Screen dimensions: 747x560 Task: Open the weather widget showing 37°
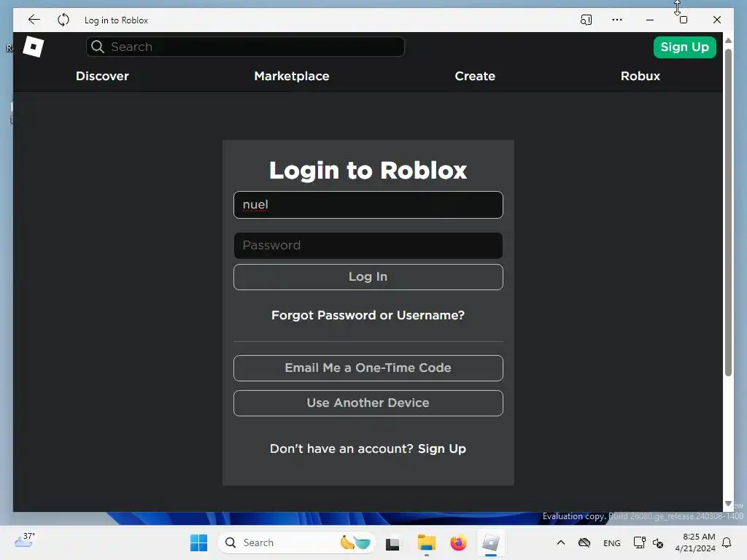[25, 540]
